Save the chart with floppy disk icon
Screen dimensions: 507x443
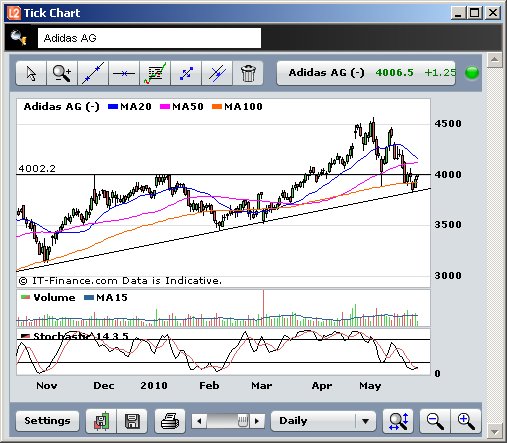(132, 421)
